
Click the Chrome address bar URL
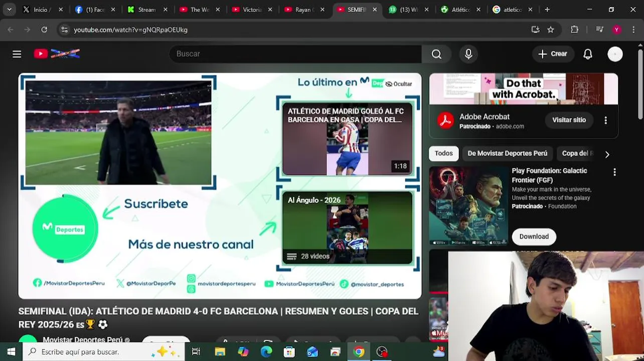pyautogui.click(x=130, y=30)
